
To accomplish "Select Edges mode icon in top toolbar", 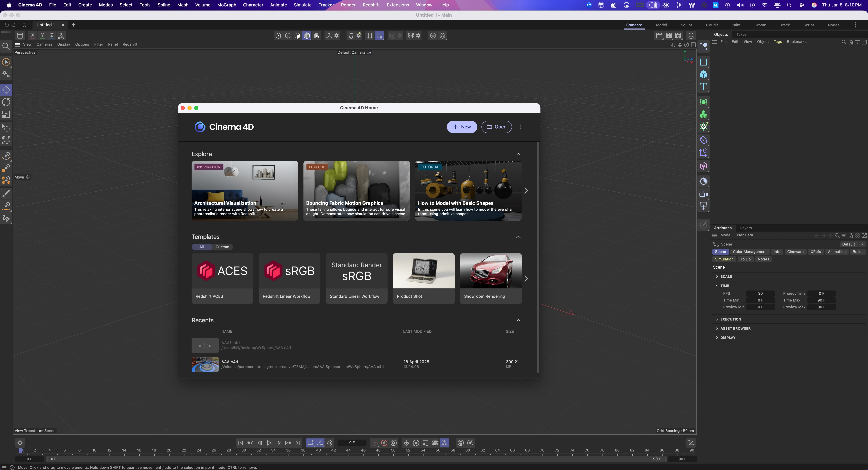I will tap(288, 35).
